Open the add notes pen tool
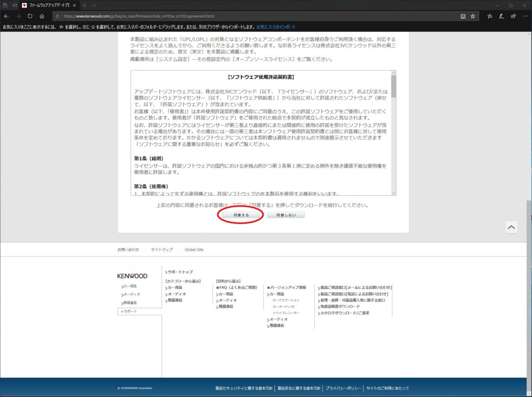Screen dimensions: 532x397 coord(501,16)
